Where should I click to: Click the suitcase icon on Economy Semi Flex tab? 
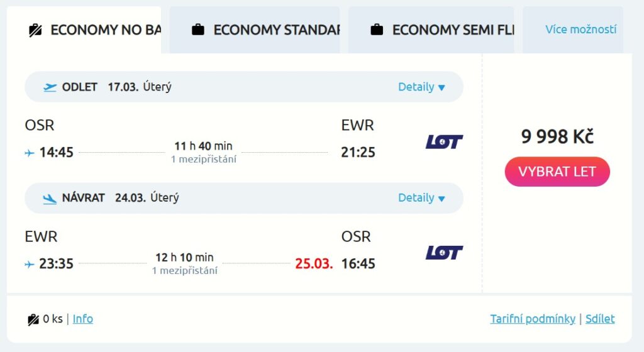[x=377, y=30]
